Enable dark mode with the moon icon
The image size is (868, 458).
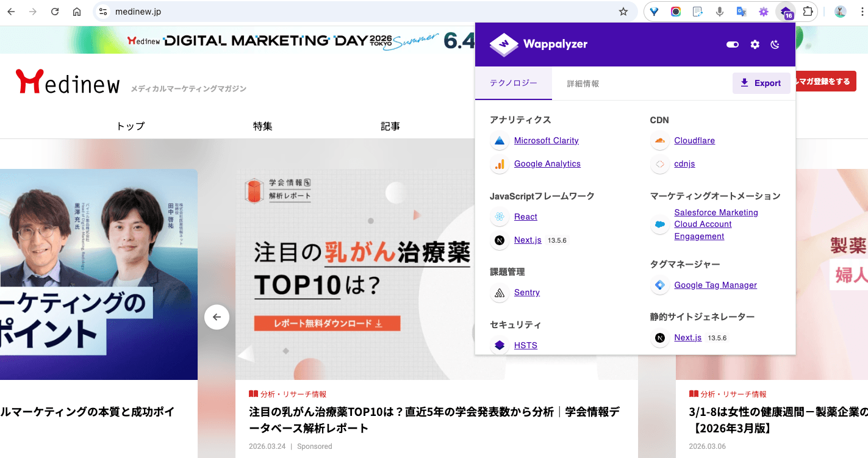click(775, 44)
